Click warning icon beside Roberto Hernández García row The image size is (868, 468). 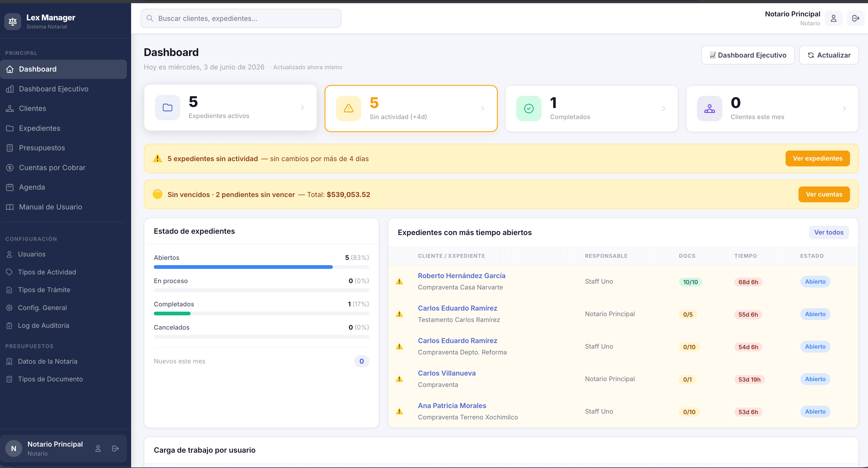coord(399,282)
